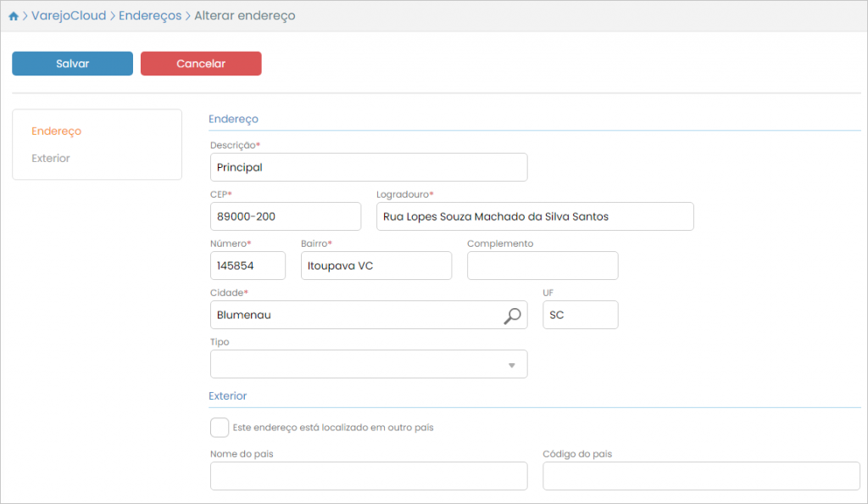Navigate to Endereços breadcrumb link
Viewport: 868px width, 504px height.
pos(150,16)
